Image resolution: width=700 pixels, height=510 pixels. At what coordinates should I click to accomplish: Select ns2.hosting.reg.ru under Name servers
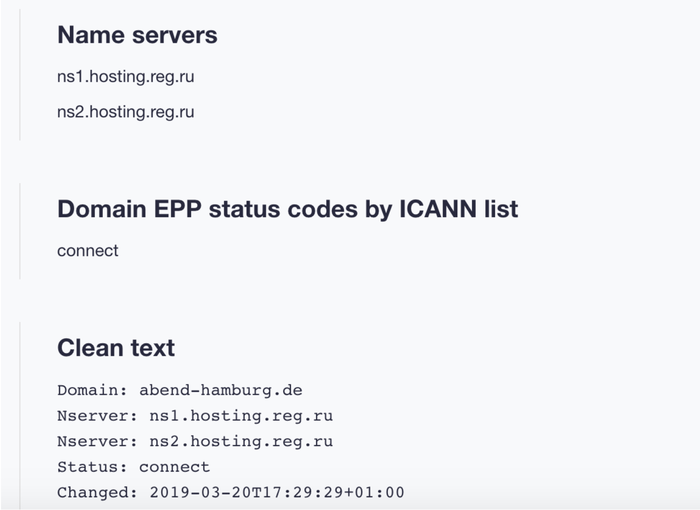pos(125,112)
